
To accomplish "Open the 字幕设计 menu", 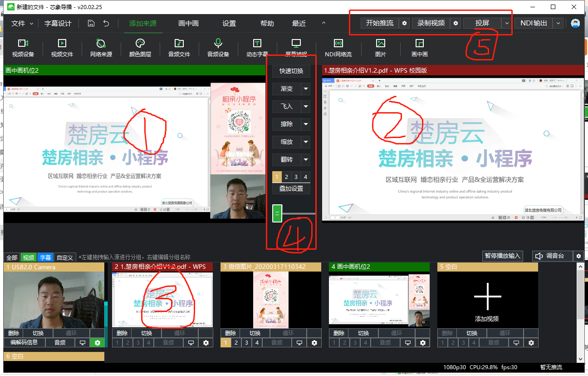I will pyautogui.click(x=58, y=24).
